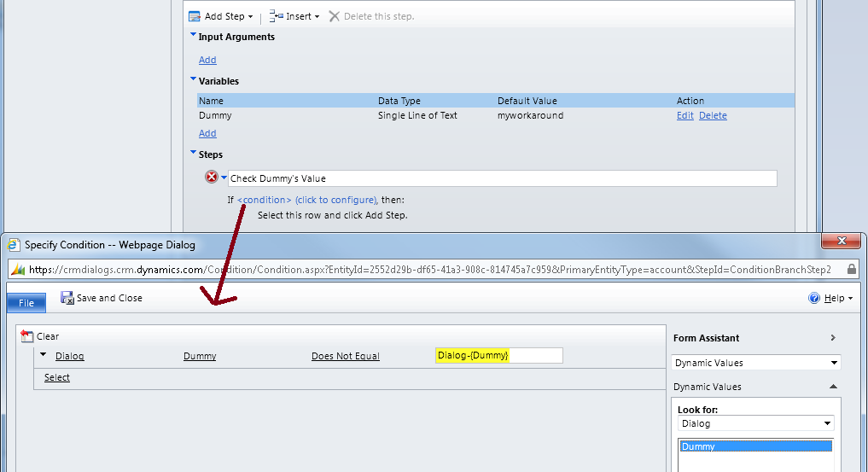Select Dummy in the Dynamic Values list
Viewport: 868px width, 472px height.
click(754, 446)
